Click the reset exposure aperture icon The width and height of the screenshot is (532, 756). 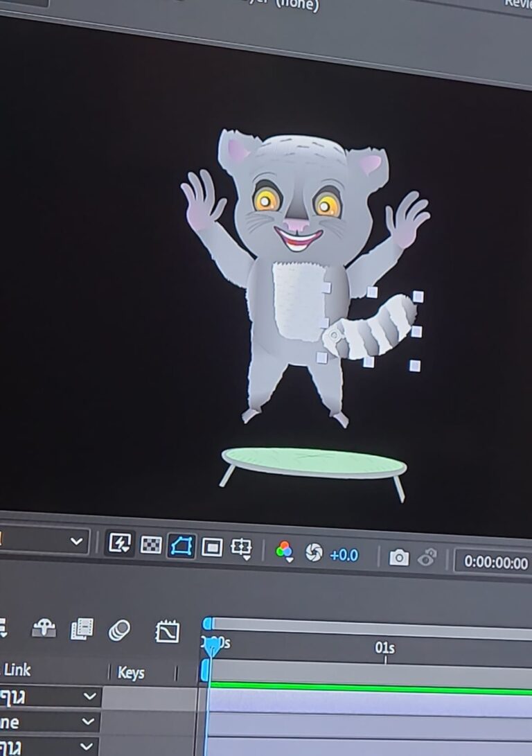click(314, 552)
